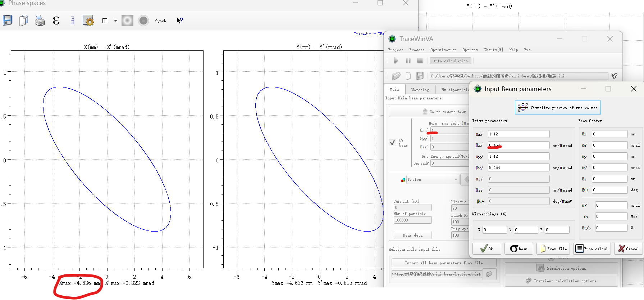This screenshot has width=644, height=300.
Task: Click the save floppy disk icon in Phase spaces
Action: tap(8, 21)
